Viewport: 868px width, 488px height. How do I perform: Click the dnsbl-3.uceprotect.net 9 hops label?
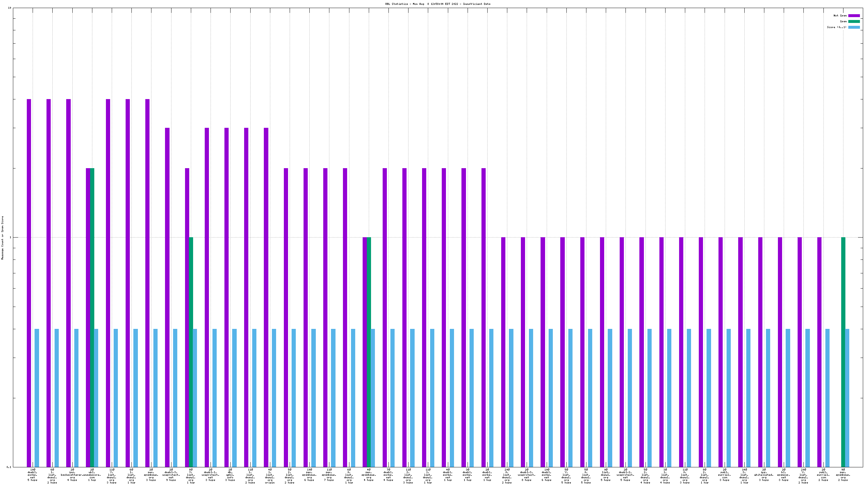point(171,474)
